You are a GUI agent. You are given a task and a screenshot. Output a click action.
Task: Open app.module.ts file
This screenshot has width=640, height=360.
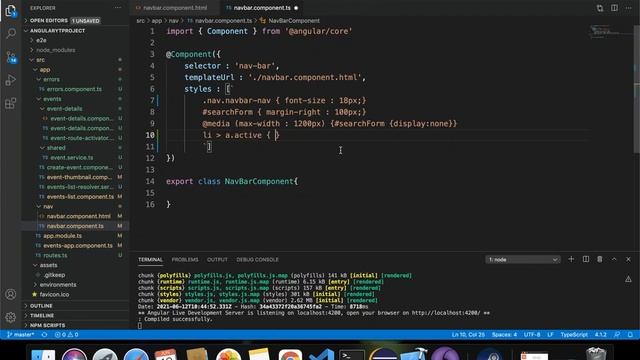tap(62, 236)
